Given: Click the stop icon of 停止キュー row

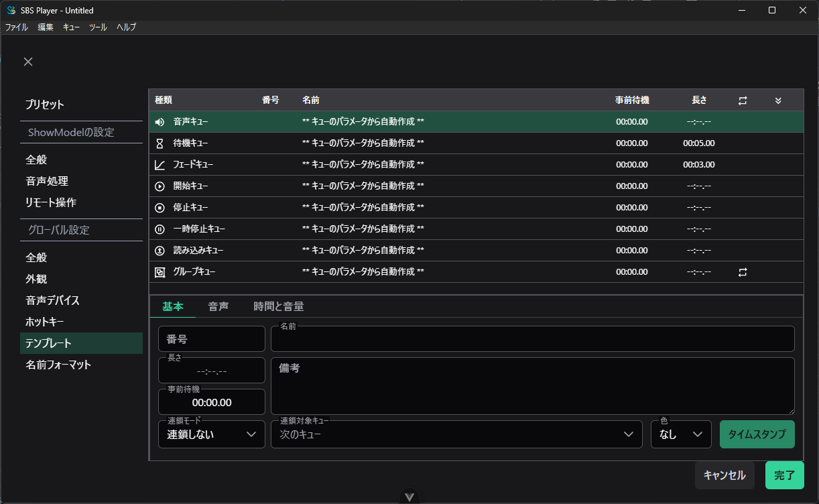Looking at the screenshot, I should (160, 208).
